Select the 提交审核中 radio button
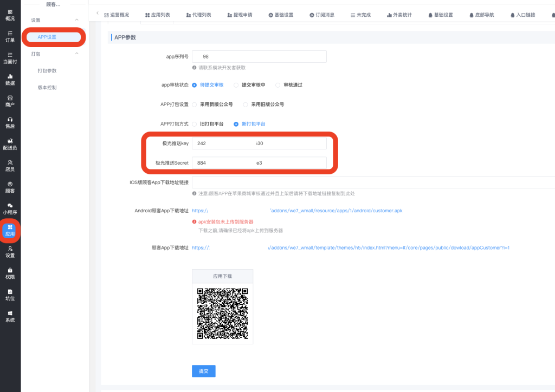The width and height of the screenshot is (555, 392). pyautogui.click(x=236, y=85)
